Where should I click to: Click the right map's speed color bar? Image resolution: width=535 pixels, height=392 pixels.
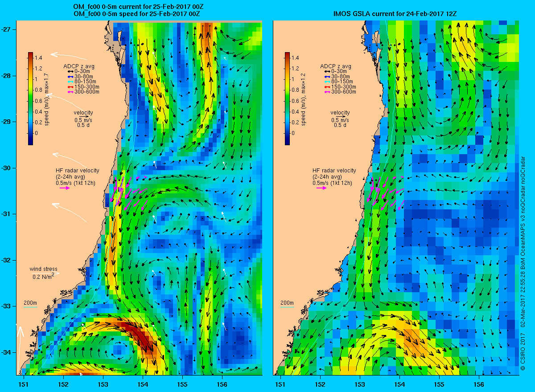287,98
